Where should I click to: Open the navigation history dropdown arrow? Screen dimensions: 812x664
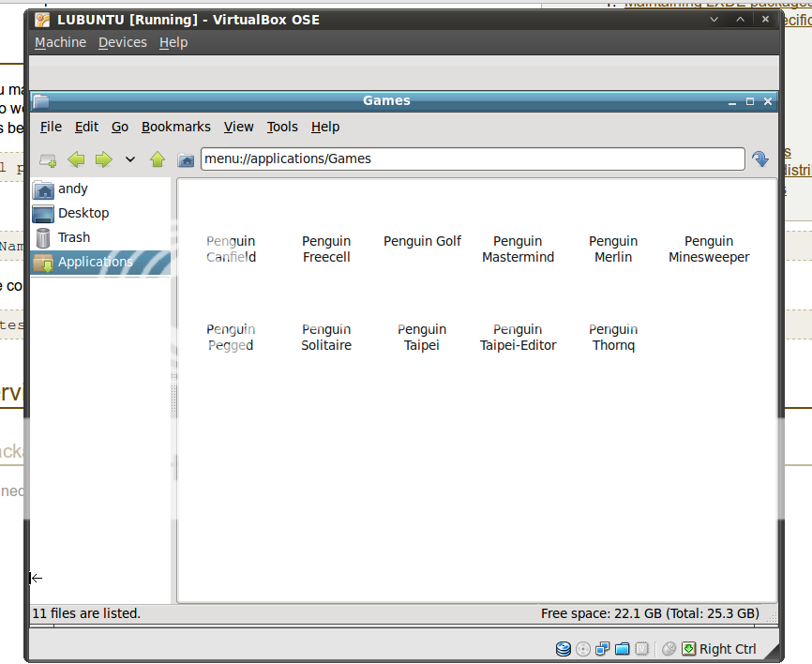[x=130, y=160]
